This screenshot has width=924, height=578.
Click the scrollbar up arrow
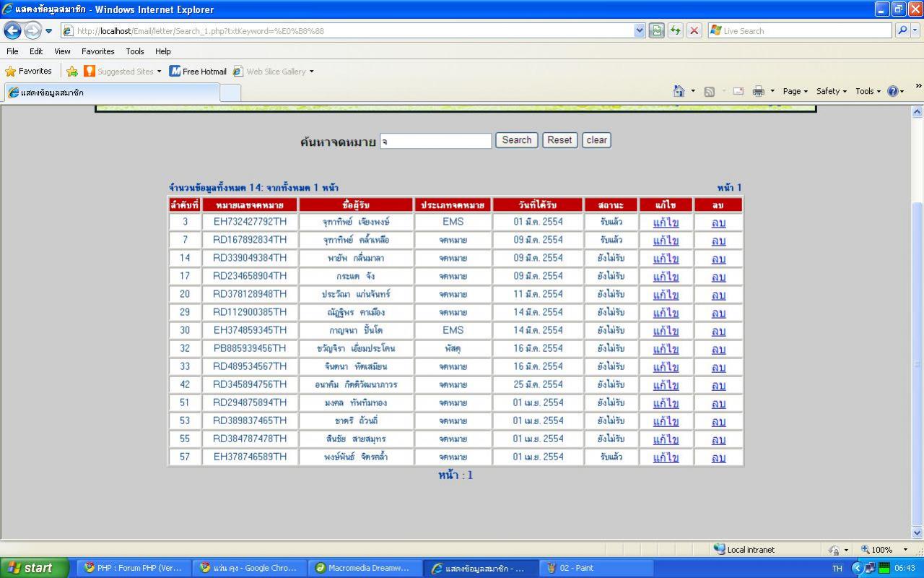coord(918,111)
